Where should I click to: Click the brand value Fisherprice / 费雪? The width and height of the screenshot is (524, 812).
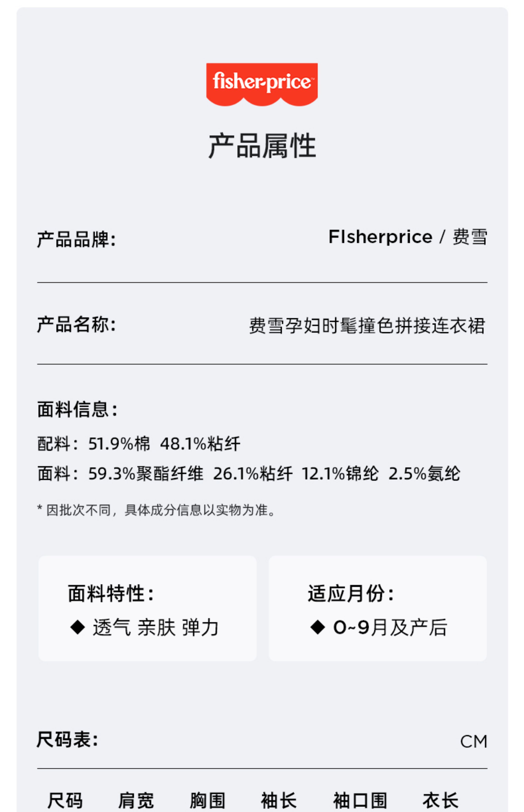408,237
